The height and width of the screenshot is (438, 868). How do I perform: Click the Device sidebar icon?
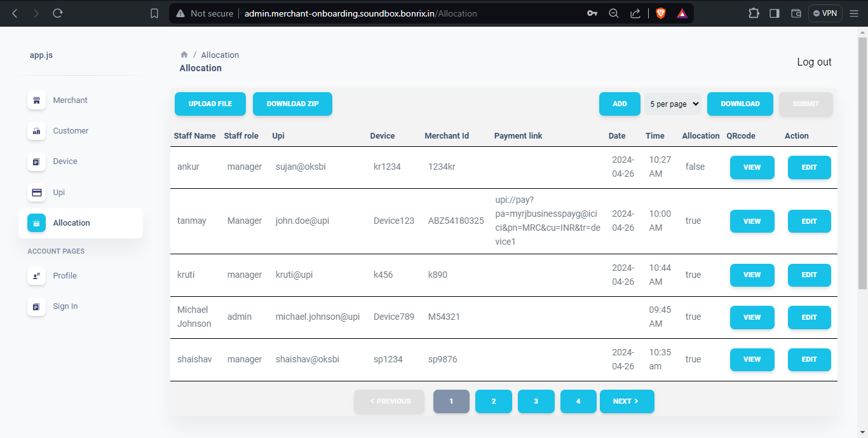coord(37,161)
